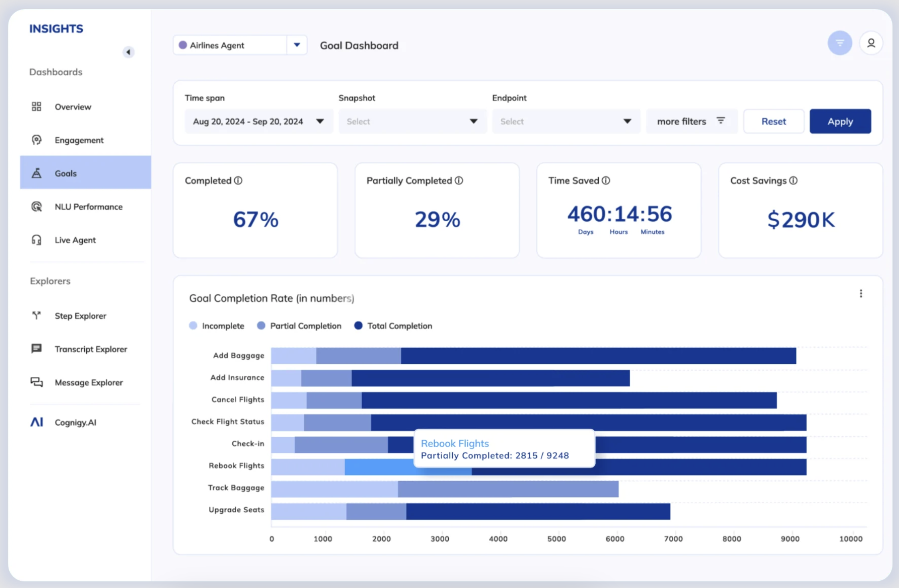This screenshot has width=899, height=588.
Task: Click Upgrade Seats incomplete bar segment
Action: [309, 511]
